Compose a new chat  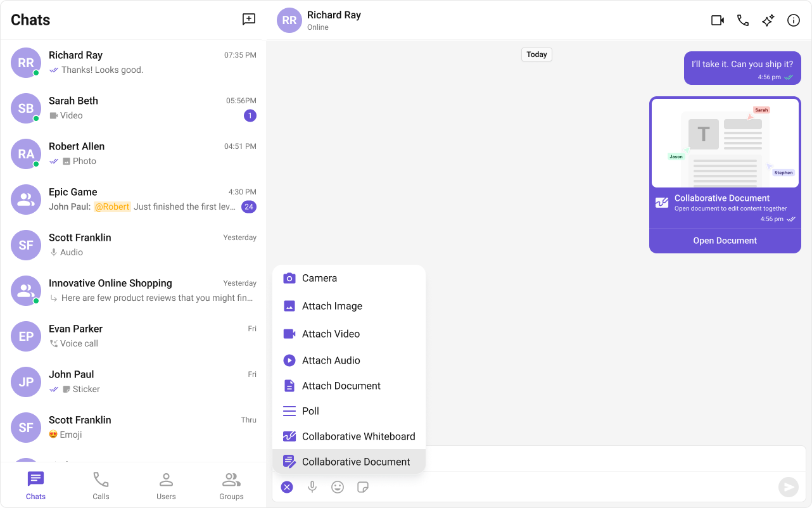pyautogui.click(x=249, y=19)
